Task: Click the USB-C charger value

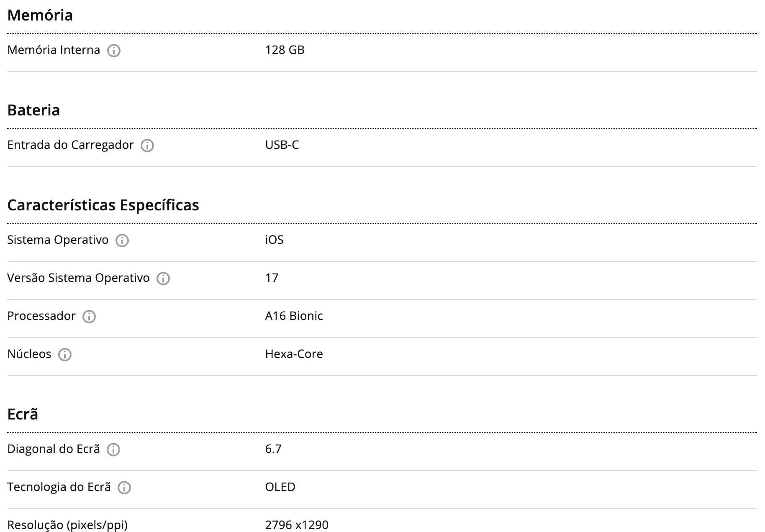Action: (282, 145)
